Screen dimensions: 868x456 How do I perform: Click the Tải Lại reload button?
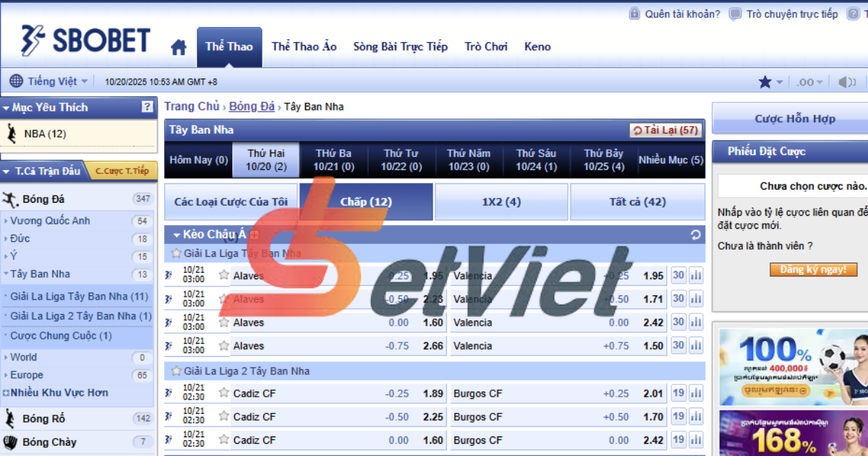coord(665,130)
